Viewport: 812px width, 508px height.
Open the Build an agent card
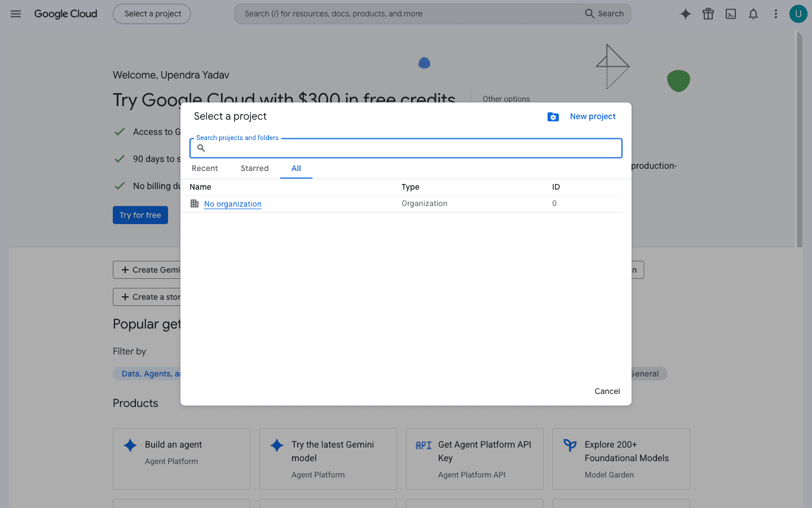click(x=182, y=459)
